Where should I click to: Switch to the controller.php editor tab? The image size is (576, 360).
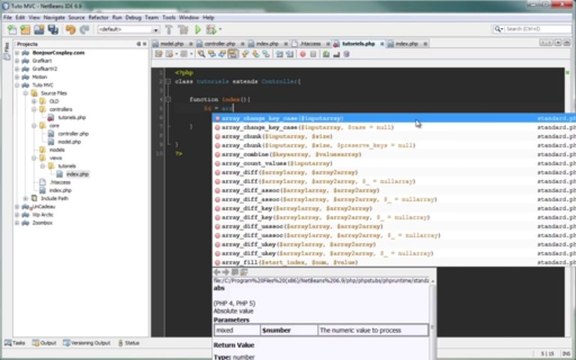219,44
